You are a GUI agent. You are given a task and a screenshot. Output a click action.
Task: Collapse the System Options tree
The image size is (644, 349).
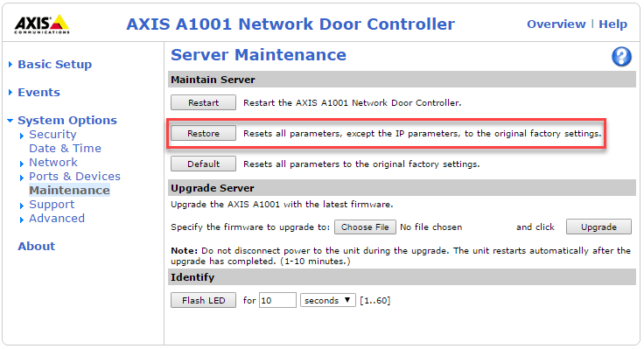pyautogui.click(x=10, y=121)
